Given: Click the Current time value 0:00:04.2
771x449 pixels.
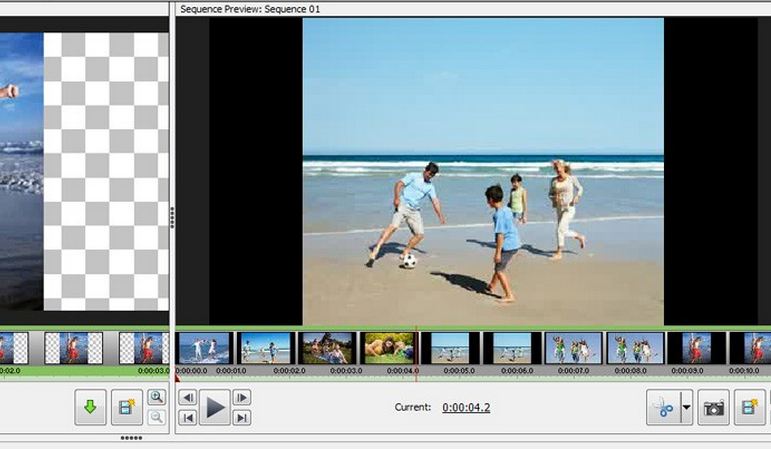Looking at the screenshot, I should coord(466,407).
